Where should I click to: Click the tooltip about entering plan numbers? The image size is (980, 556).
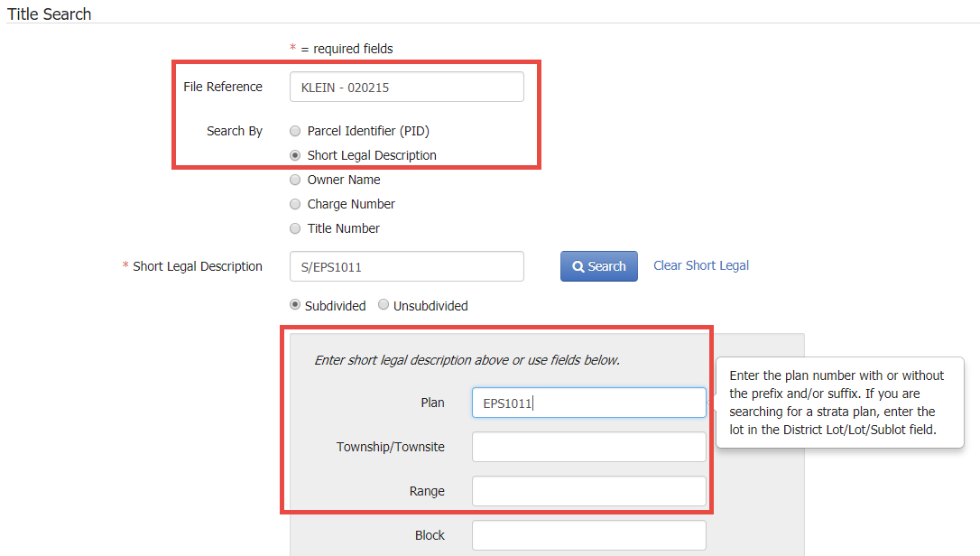[838, 403]
